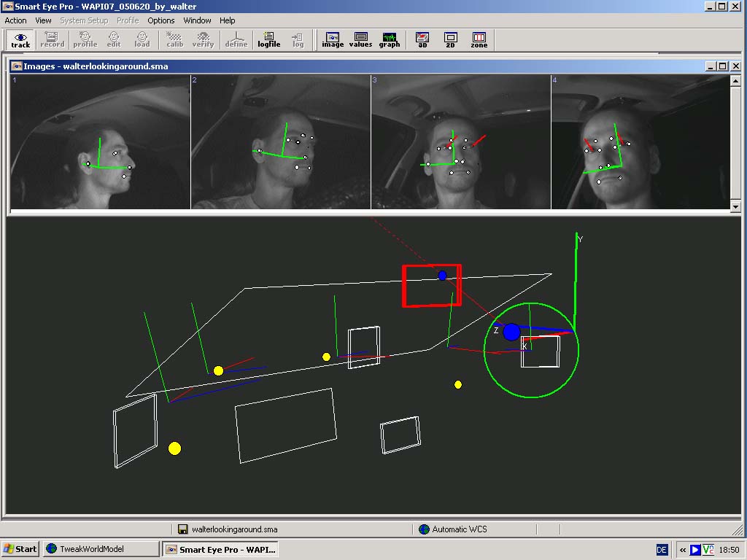
Task: Select camera 4 image thumbnail
Action: pos(640,141)
